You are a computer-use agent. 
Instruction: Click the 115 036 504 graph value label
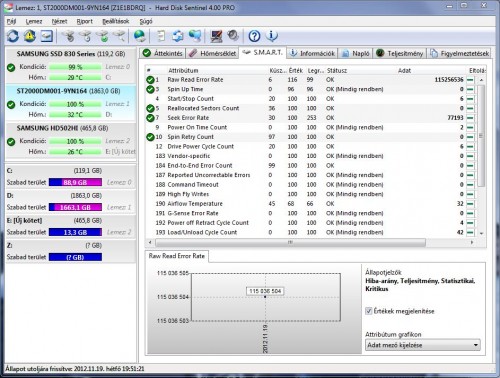(265, 291)
